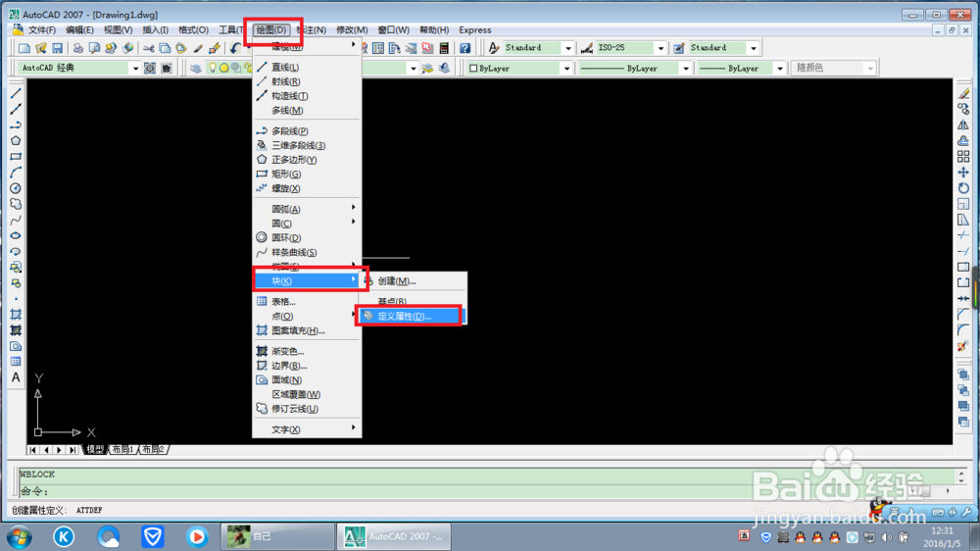Open the AutoCAD 经典 workspace dropdown

135,69
